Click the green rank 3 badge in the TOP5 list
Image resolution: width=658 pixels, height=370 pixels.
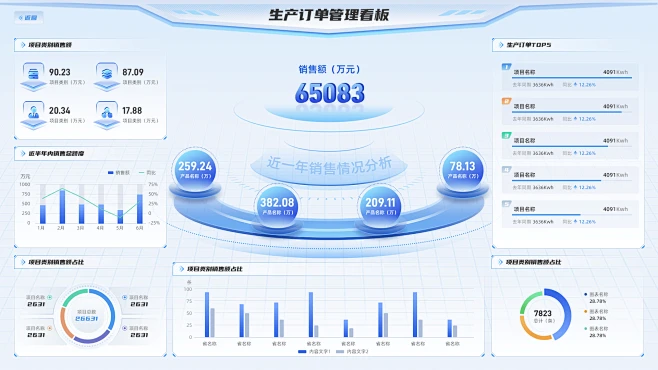pyautogui.click(x=507, y=135)
